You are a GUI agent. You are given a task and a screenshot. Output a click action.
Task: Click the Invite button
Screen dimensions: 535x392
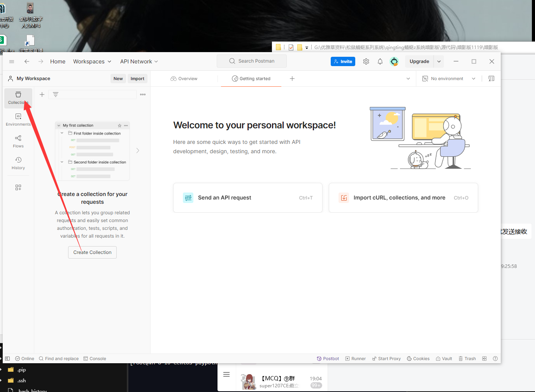[x=343, y=61]
